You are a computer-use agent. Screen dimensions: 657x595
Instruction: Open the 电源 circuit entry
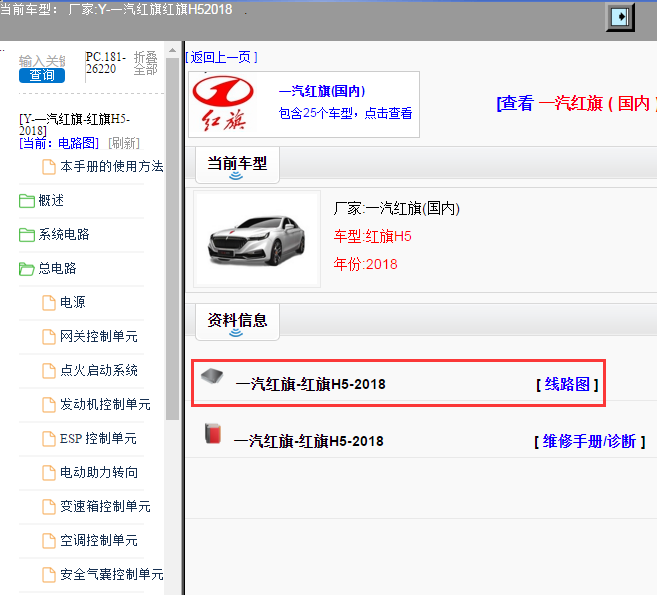[72, 302]
